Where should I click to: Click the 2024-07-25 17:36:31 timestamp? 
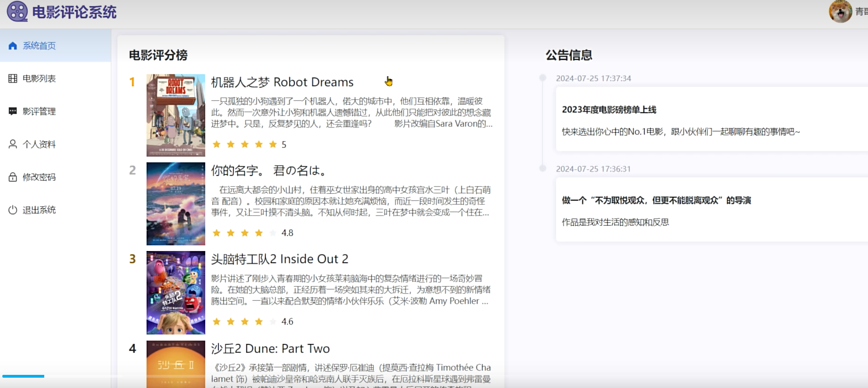point(594,169)
